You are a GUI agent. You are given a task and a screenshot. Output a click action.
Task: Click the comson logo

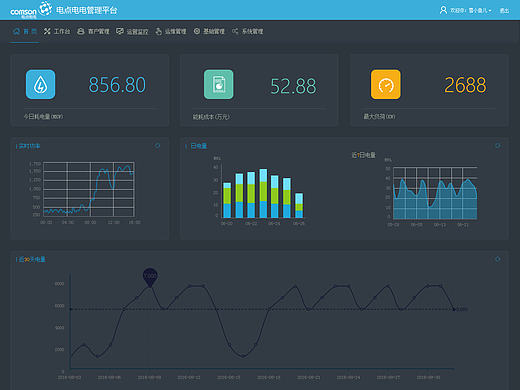[31, 10]
